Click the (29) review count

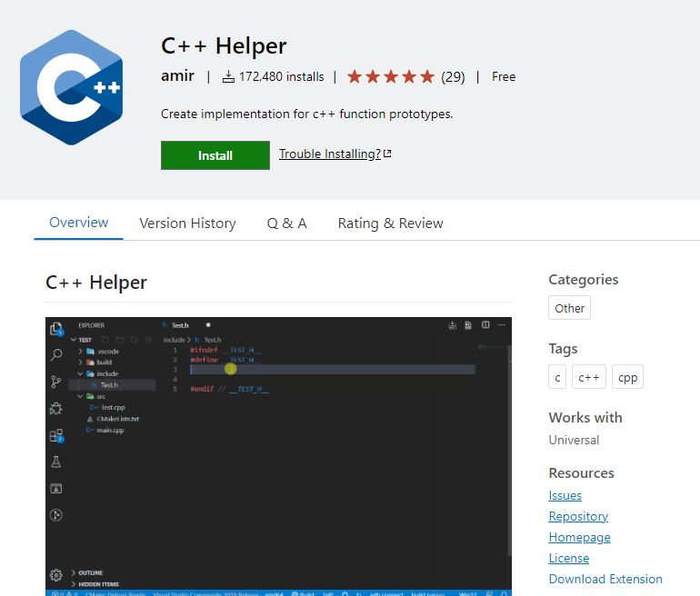(453, 76)
